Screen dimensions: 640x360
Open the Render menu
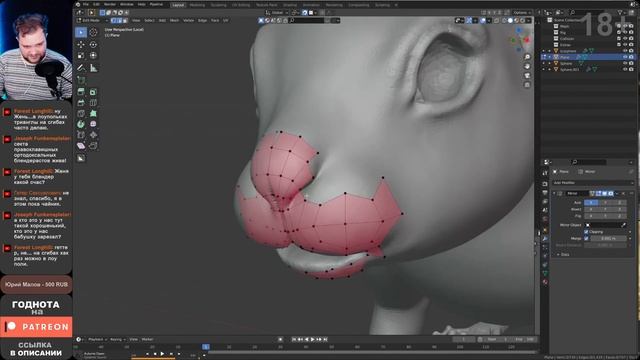click(x=110, y=4)
